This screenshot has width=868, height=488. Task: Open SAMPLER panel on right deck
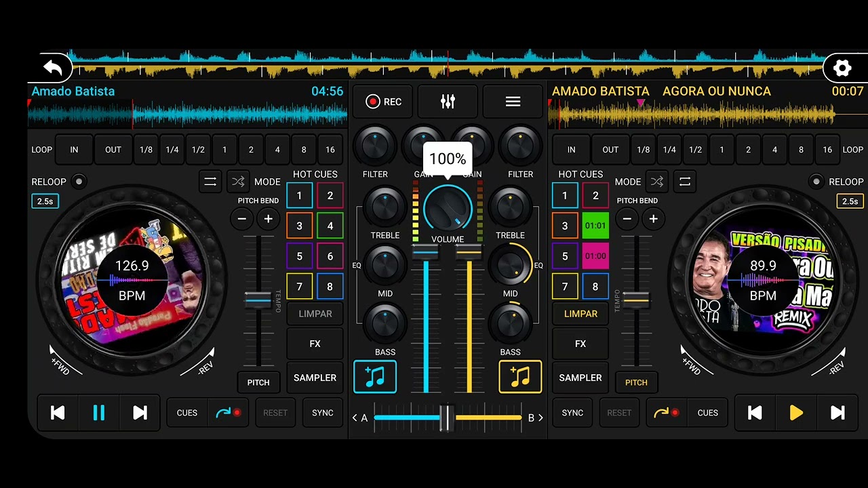[x=580, y=378]
